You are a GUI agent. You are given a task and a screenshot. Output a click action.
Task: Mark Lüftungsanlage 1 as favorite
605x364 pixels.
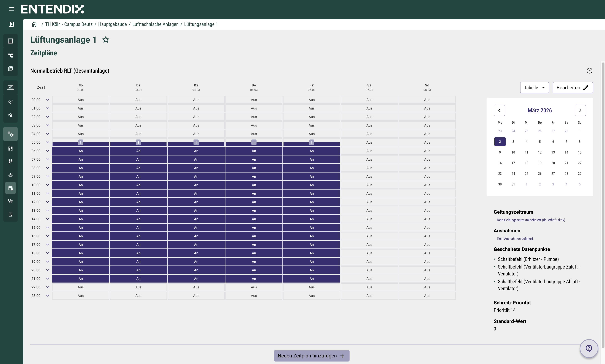click(x=105, y=40)
